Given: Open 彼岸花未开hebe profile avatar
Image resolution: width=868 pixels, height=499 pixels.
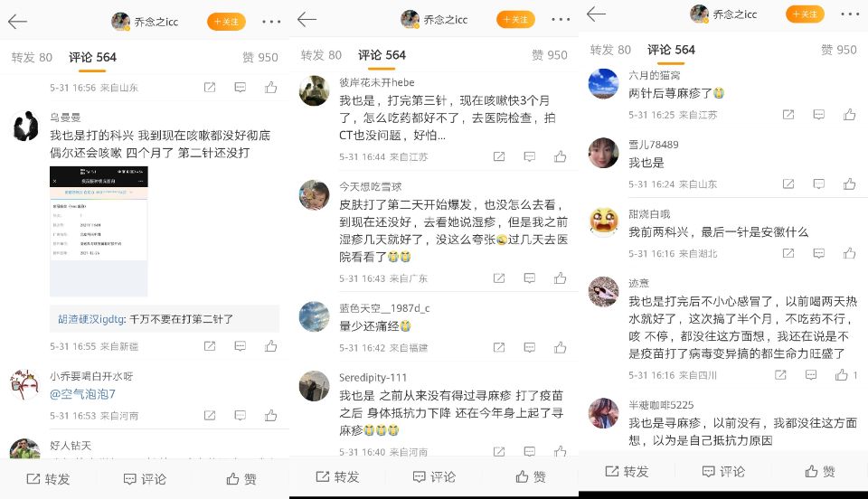Looking at the screenshot, I should pyautogui.click(x=314, y=90).
